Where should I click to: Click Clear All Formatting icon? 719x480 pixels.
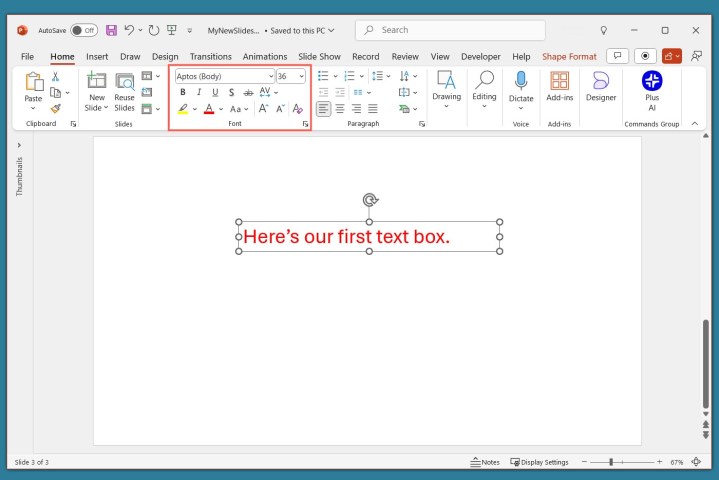[x=297, y=108]
